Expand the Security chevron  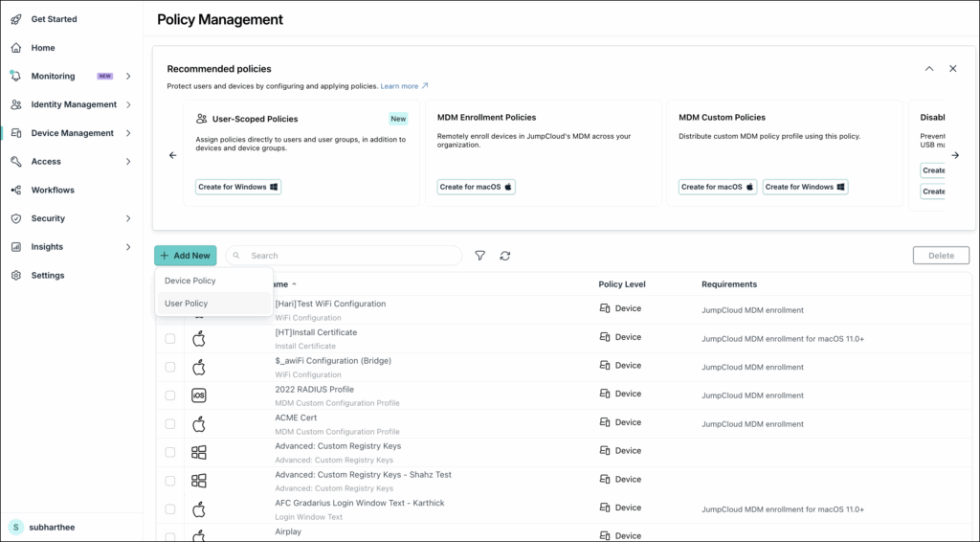point(128,218)
